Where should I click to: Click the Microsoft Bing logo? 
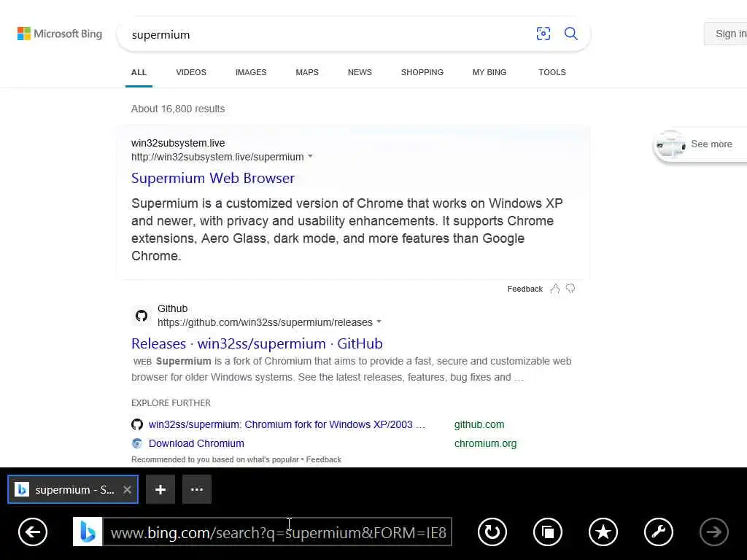tap(60, 34)
